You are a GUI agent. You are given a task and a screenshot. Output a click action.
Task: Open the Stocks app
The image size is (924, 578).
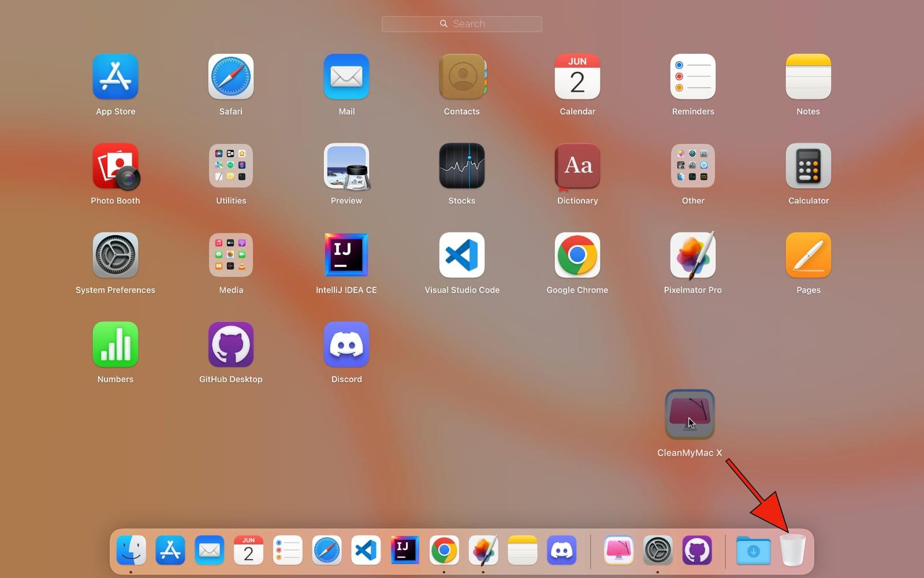(x=462, y=166)
